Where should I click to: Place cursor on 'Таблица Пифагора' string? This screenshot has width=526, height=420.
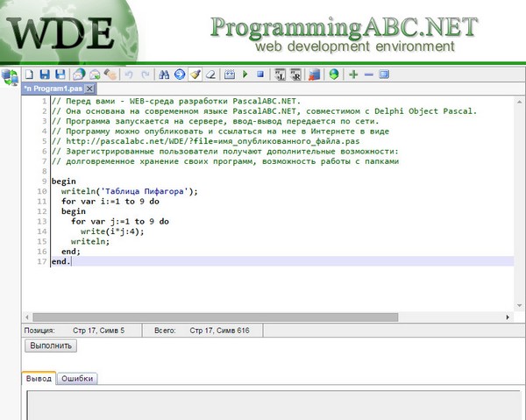145,191
